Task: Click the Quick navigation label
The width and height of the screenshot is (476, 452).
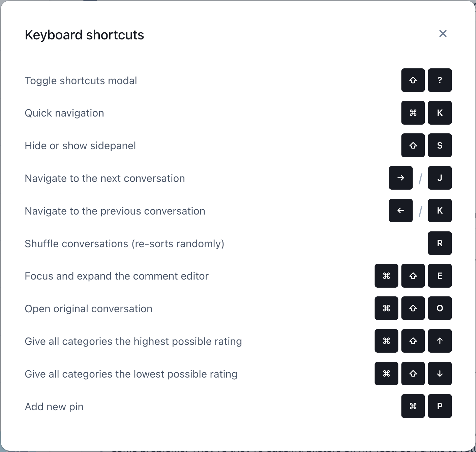Action: [x=64, y=113]
